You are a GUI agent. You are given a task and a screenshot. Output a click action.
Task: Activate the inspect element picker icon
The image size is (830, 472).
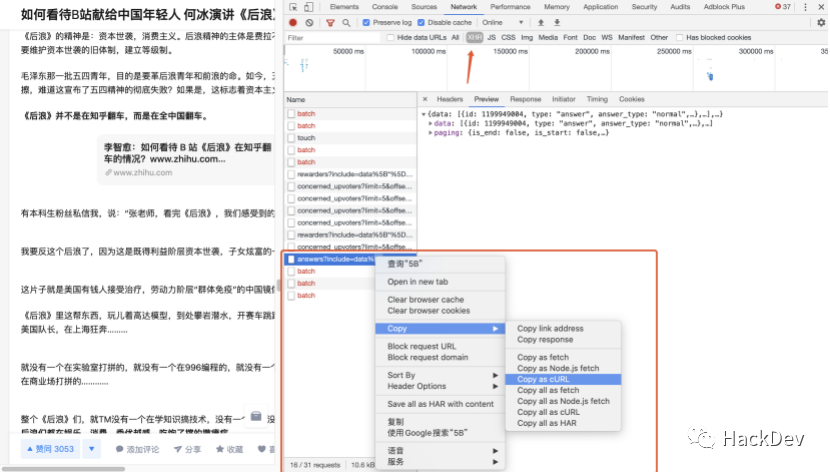pos(293,7)
